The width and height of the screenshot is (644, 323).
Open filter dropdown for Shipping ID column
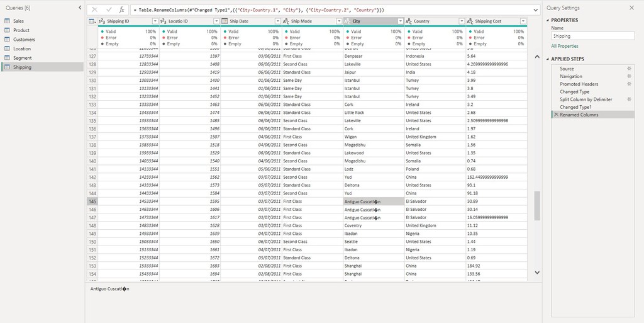[155, 21]
